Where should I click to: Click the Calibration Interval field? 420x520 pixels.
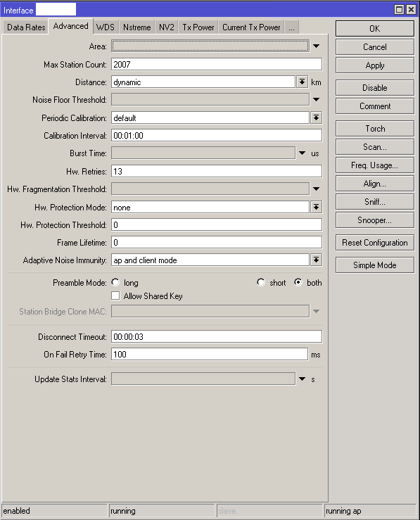tap(217, 135)
